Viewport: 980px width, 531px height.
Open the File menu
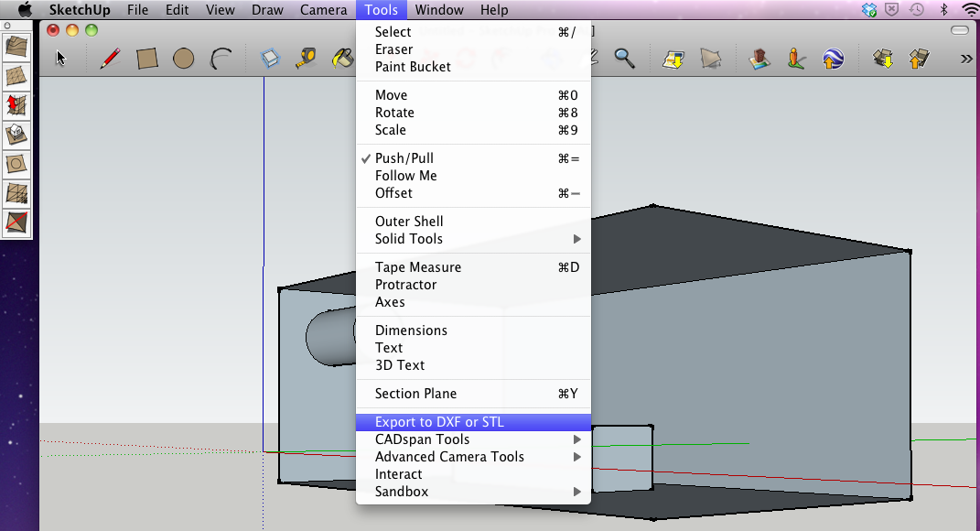tap(137, 10)
